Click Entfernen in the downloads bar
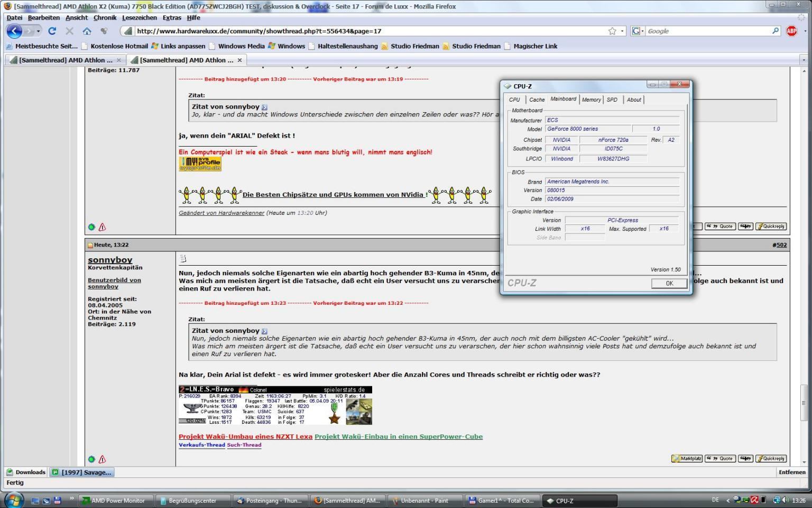 (x=792, y=472)
